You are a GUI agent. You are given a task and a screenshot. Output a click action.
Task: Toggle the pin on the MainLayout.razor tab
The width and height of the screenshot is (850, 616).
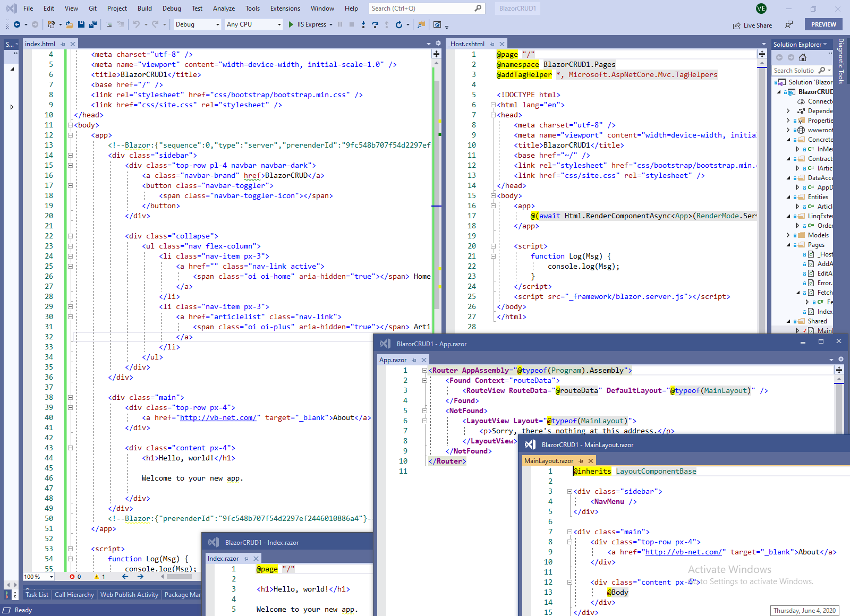pos(581,461)
